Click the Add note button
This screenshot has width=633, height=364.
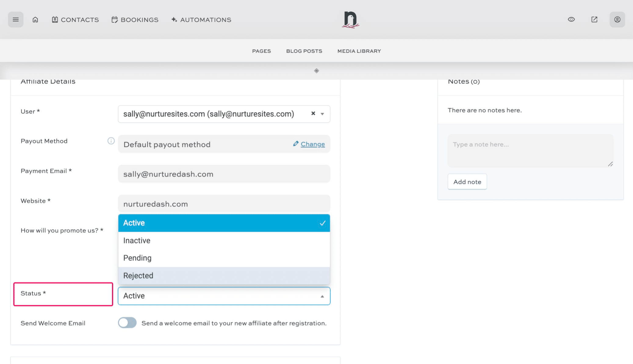point(467,182)
